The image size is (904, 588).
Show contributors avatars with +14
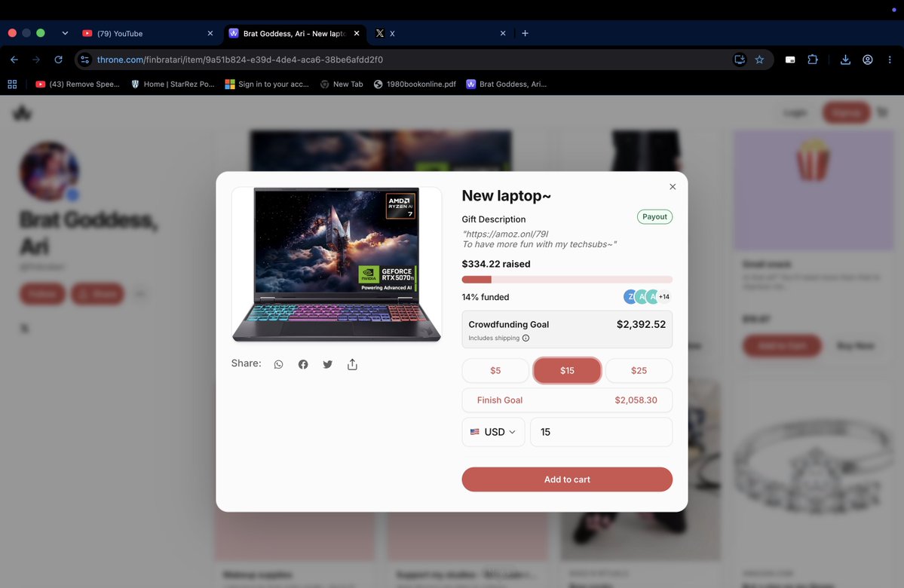click(647, 297)
